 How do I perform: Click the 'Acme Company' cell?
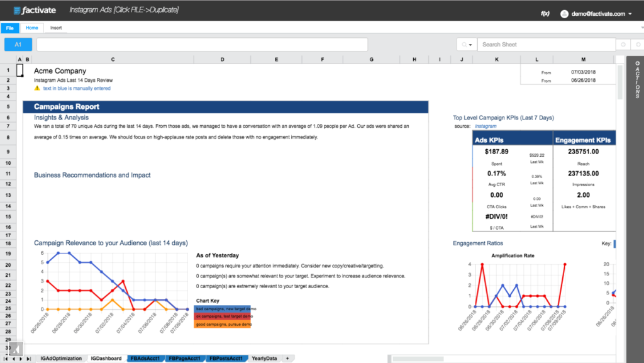point(60,71)
